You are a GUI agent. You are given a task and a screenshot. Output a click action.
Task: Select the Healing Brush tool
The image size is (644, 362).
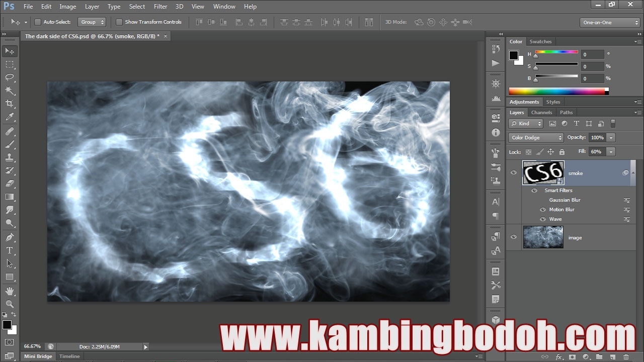(x=10, y=131)
